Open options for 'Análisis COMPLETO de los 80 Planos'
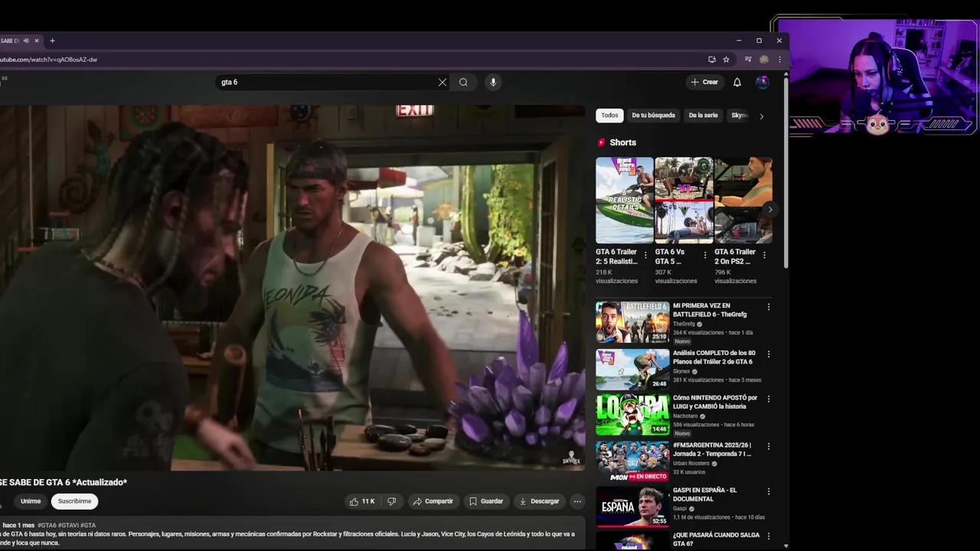Screen dimensions: 980x551 (769, 354)
